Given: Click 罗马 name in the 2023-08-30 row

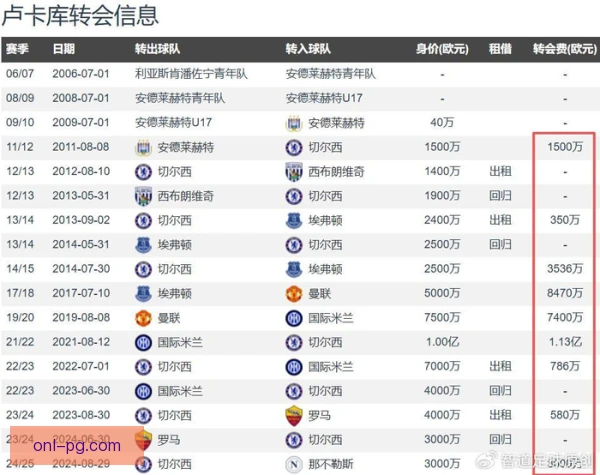Looking at the screenshot, I should coord(320,416).
